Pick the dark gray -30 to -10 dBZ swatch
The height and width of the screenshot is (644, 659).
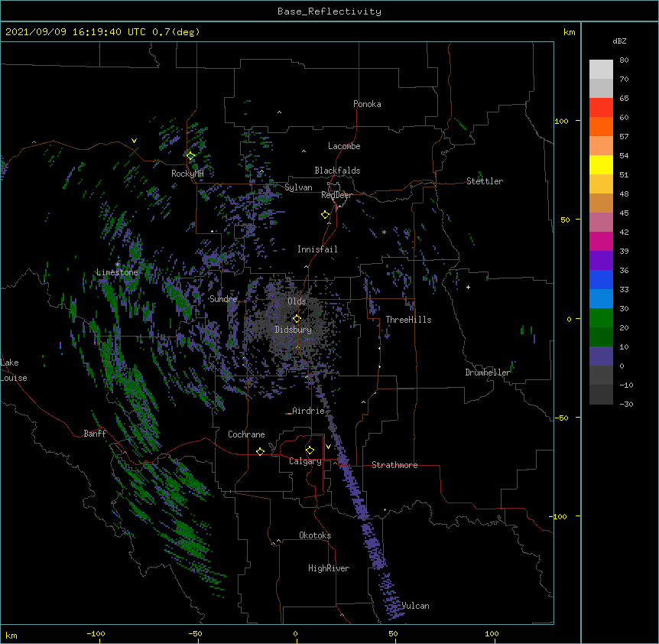coord(601,395)
